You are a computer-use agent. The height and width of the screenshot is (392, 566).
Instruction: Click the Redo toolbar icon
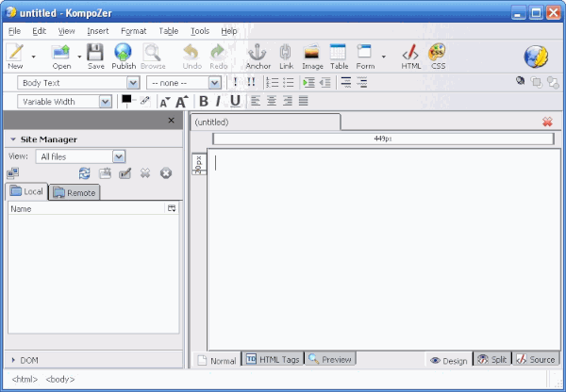click(219, 57)
